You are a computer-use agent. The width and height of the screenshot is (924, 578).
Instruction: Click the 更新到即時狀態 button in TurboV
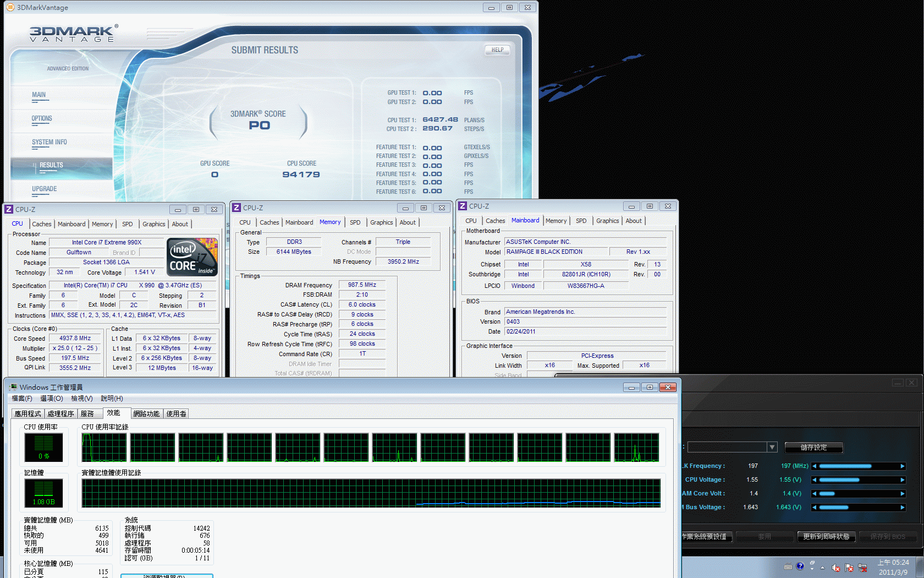point(826,536)
